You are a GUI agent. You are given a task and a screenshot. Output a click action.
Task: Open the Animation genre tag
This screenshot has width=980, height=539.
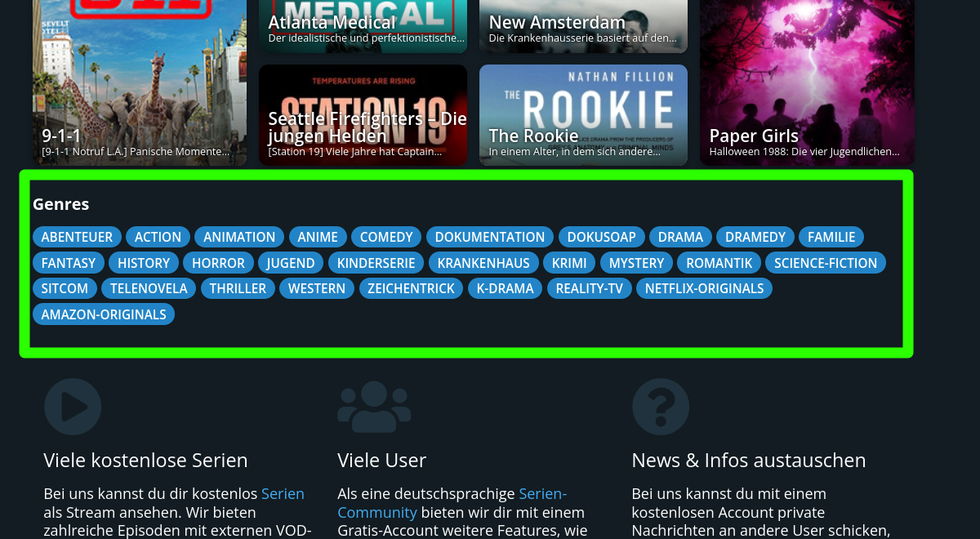coord(239,237)
